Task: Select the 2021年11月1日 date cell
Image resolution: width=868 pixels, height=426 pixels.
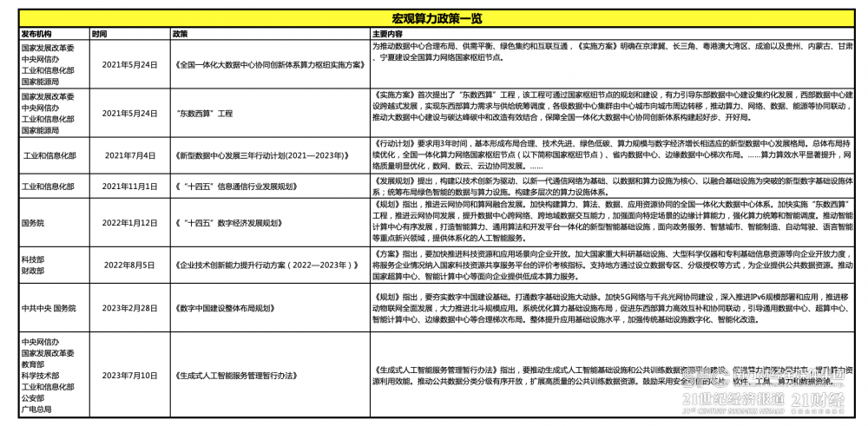Action: [x=130, y=187]
